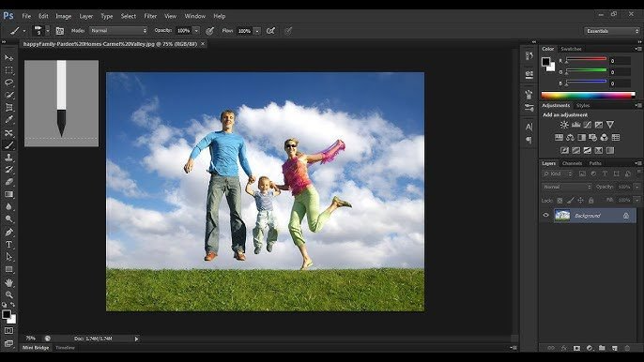Select the Zoom tool in toolbox
644x362 pixels.
[8, 294]
